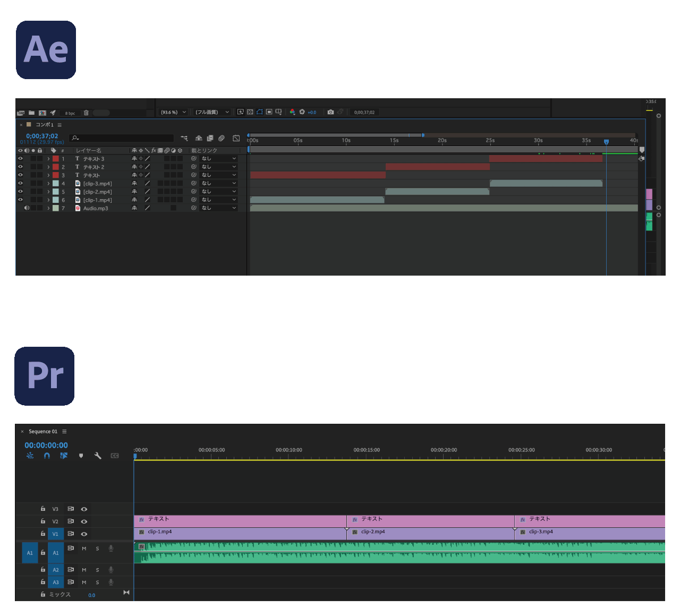Viewport: 680px width, 616px height.
Task: Click the trash icon in After Effects project panel
Action: [86, 113]
